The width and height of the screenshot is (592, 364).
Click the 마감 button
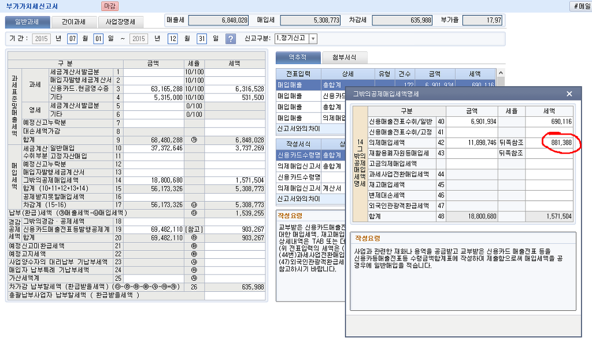point(110,6)
